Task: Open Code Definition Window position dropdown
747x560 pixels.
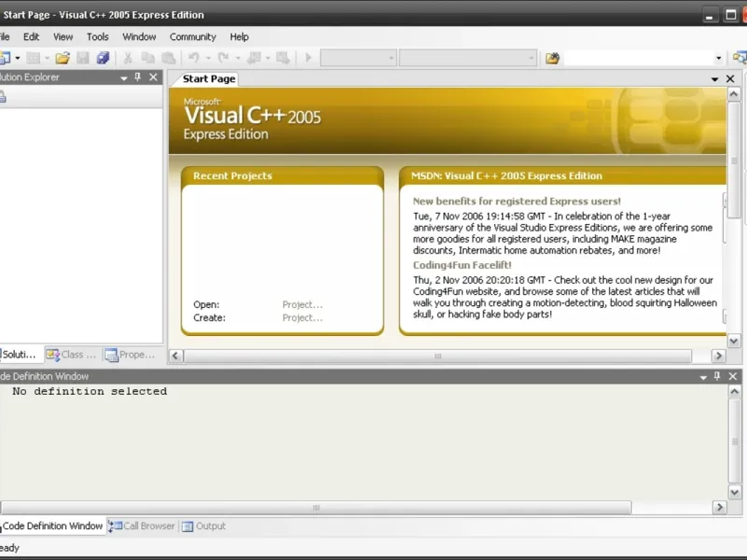Action: 703,377
